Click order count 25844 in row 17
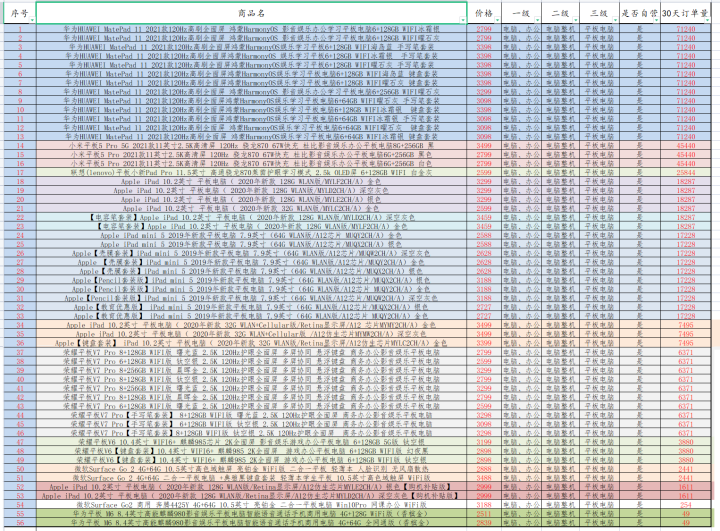720x531 pixels. [x=686, y=173]
